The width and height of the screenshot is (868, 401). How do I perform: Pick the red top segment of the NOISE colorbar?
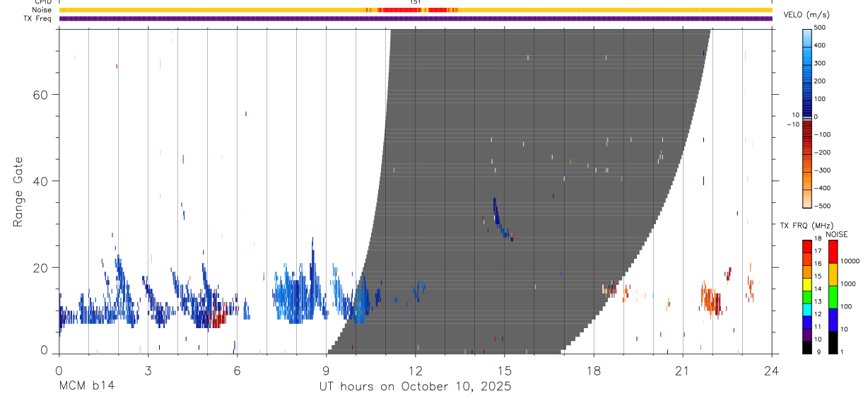pyautogui.click(x=833, y=252)
